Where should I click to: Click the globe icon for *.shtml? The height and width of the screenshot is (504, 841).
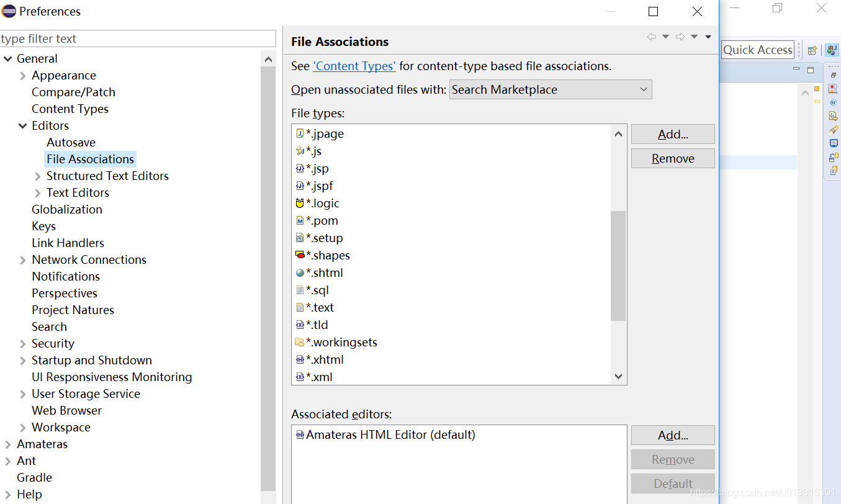[x=300, y=272]
